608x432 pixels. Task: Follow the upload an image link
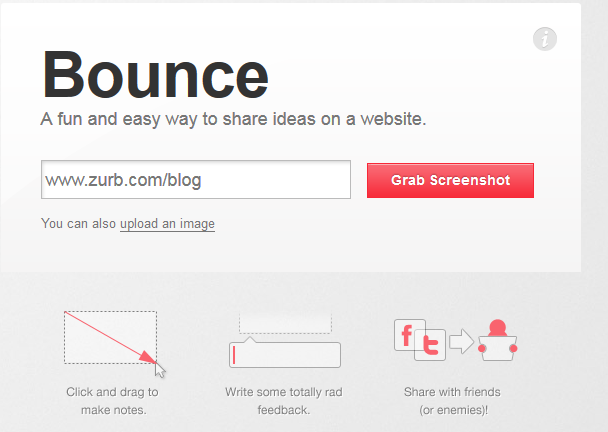(167, 224)
